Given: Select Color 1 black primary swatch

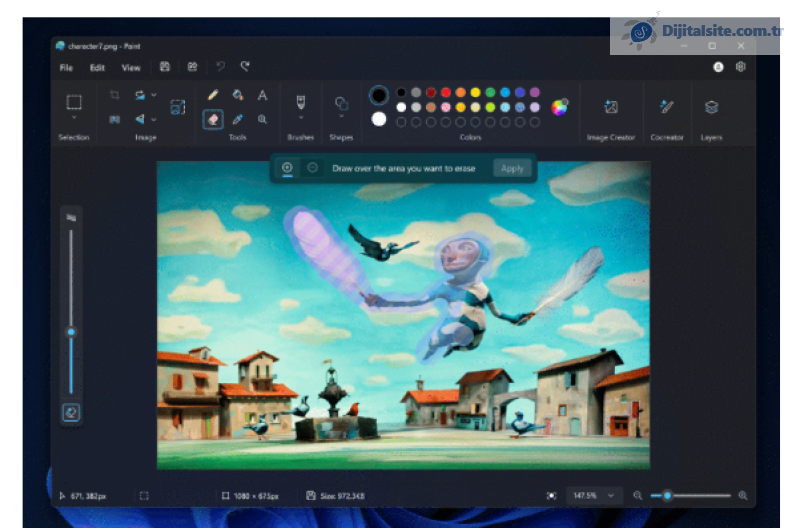Looking at the screenshot, I should (x=379, y=95).
